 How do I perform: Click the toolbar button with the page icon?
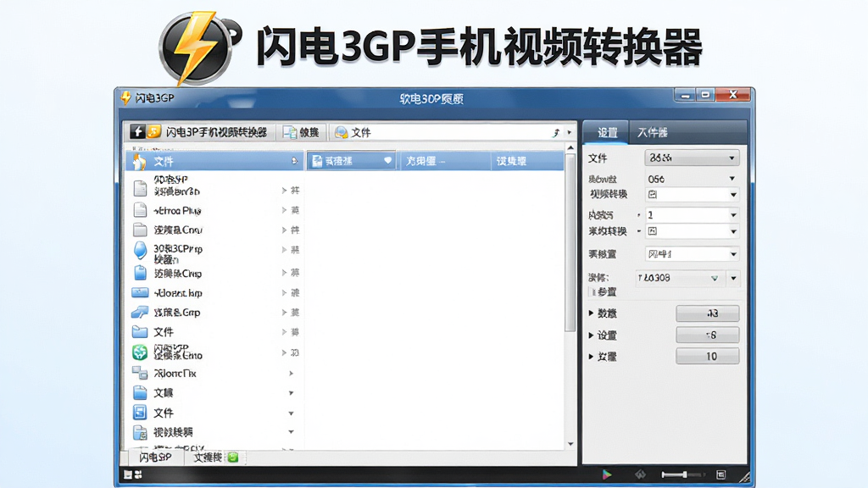coord(301,132)
